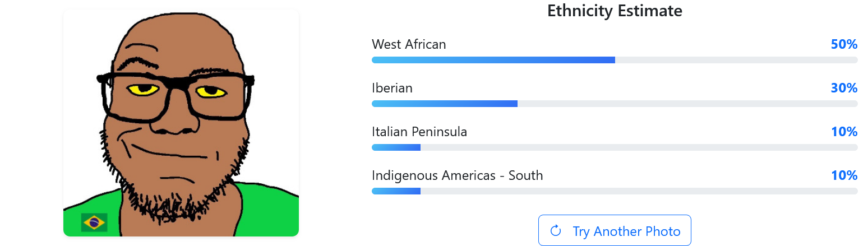
Task: Click the Italian Peninsula progress bar
Action: click(x=614, y=147)
